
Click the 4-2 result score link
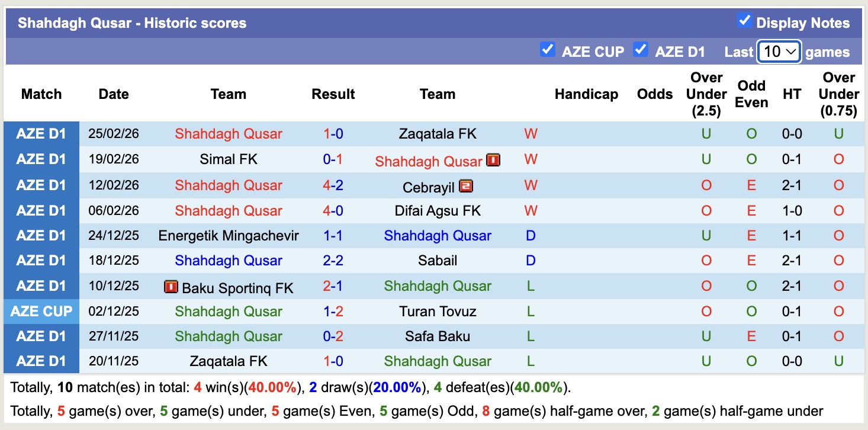tap(333, 185)
